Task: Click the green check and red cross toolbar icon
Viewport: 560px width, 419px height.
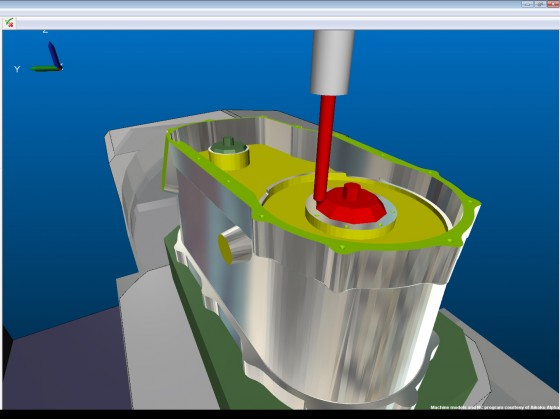Action: point(9,23)
